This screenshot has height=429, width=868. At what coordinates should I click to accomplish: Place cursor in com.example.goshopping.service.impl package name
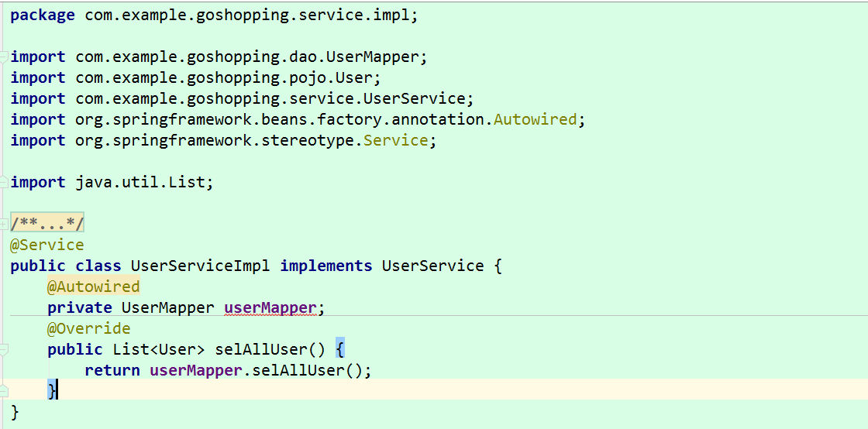tap(249, 15)
